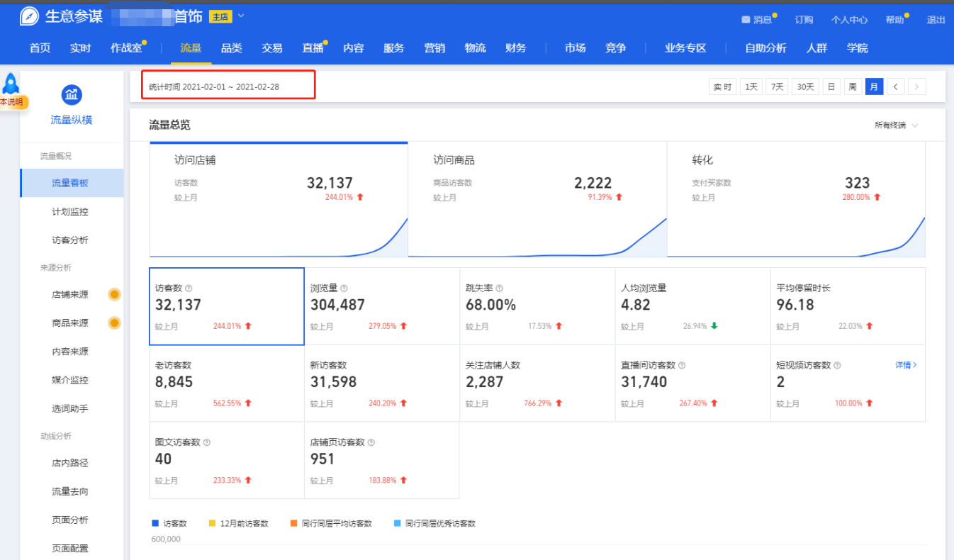The image size is (954, 560).
Task: Open the 首页 nav tab
Action: click(40, 48)
